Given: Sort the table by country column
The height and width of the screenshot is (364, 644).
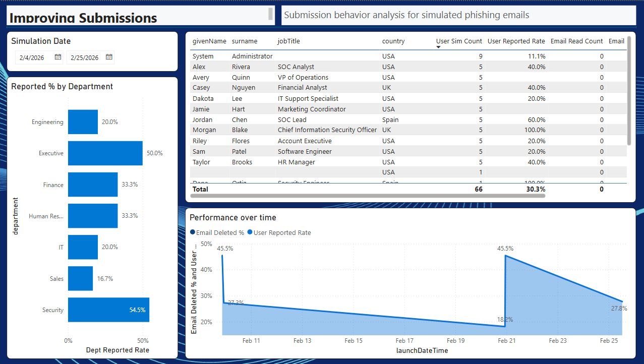Looking at the screenshot, I should 393,41.
